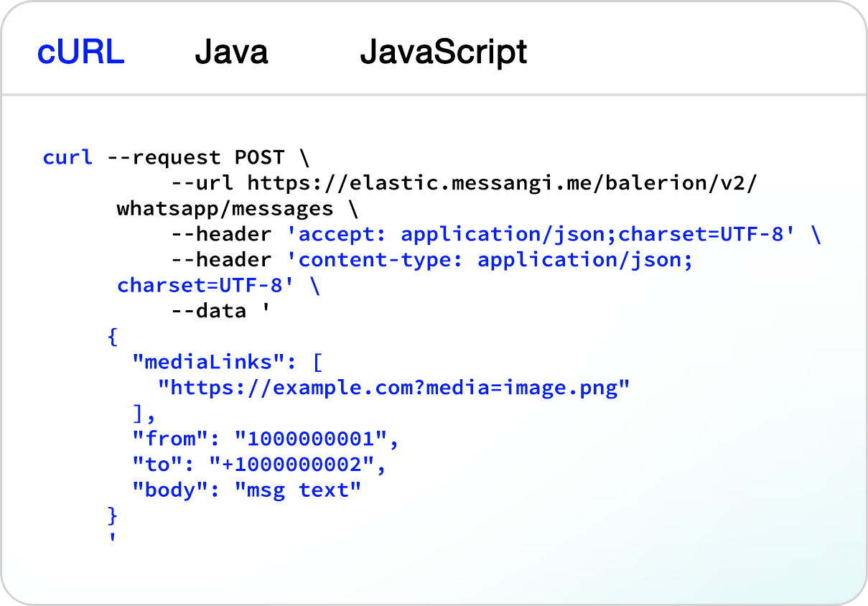
Task: Switch to the cURL tab
Action: 80,52
